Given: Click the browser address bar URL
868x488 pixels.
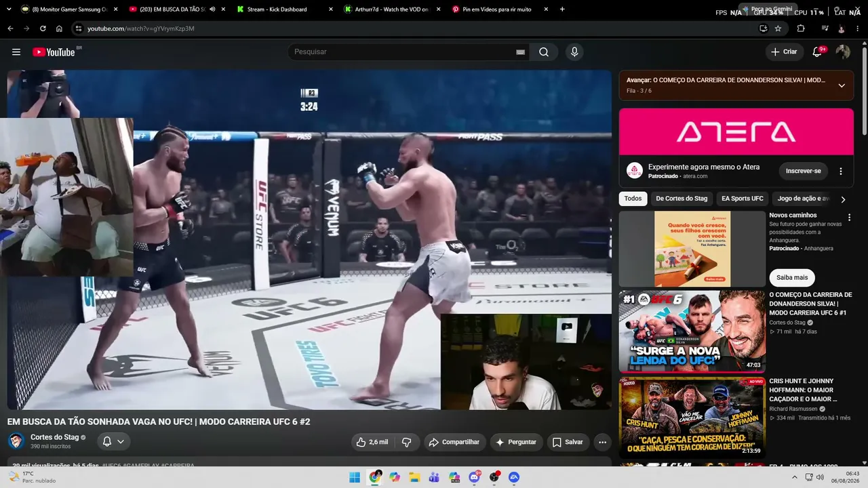Looking at the screenshot, I should pos(141,28).
